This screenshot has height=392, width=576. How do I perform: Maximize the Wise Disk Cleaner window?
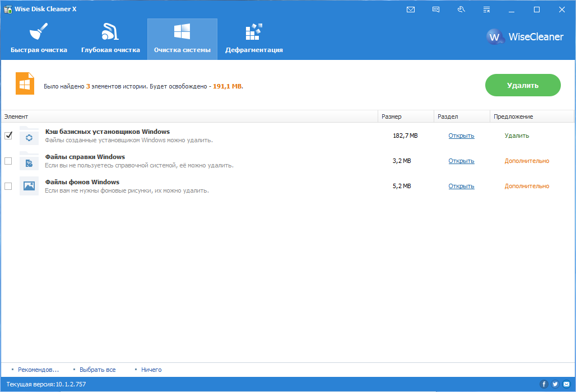click(x=537, y=10)
